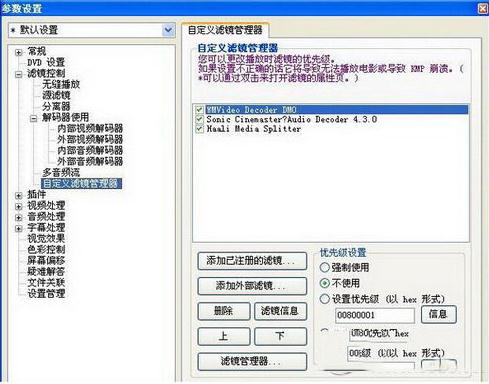The width and height of the screenshot is (489, 384).
Task: Select 分离器 in the tree
Action: pos(56,106)
